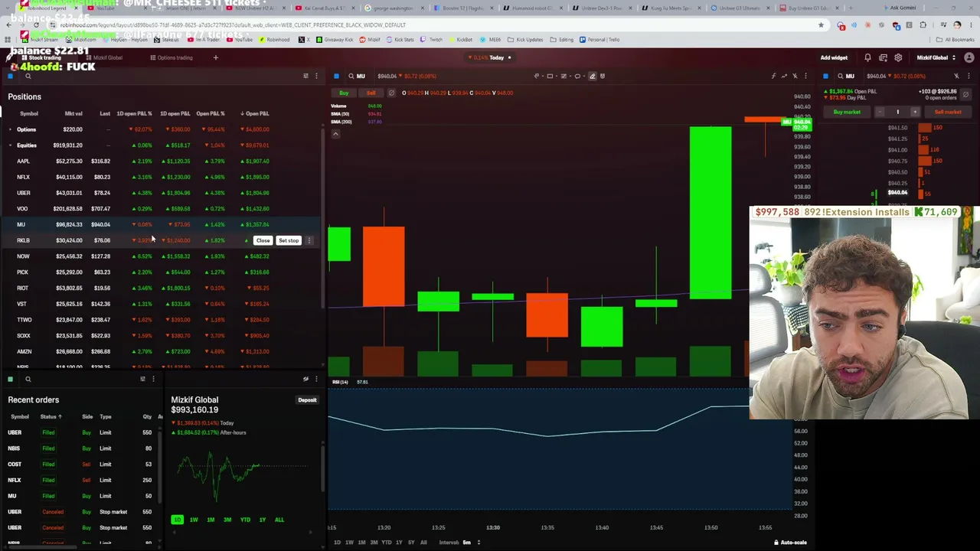Image resolution: width=980 pixels, height=551 pixels.
Task: Click the Positions widget layout settings icon
Action: [305, 76]
